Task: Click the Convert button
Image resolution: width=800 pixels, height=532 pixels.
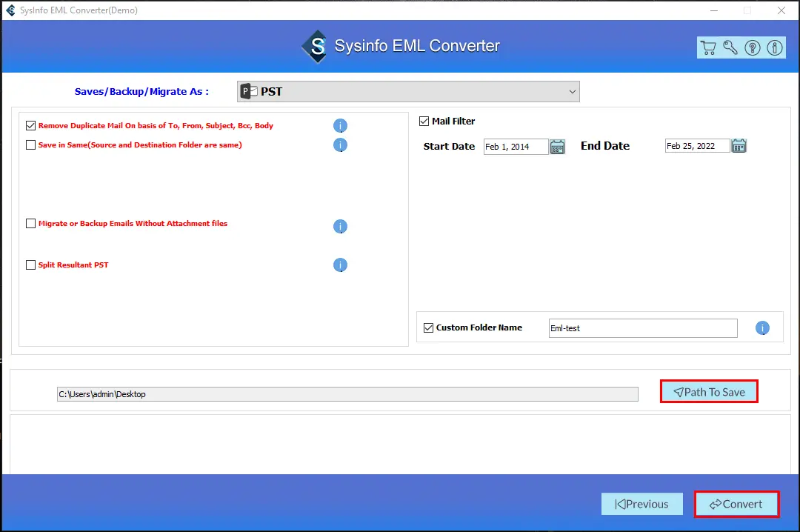Action: (x=737, y=505)
